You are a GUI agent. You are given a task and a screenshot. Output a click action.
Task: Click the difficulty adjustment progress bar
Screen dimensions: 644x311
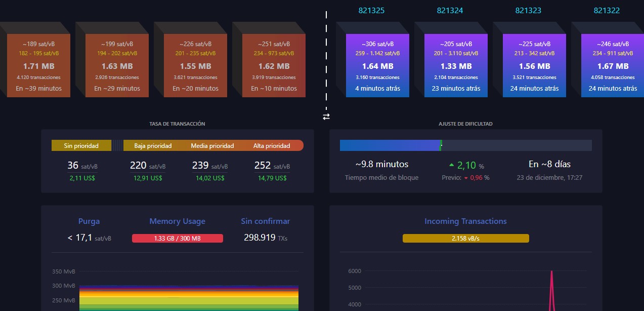click(x=466, y=145)
